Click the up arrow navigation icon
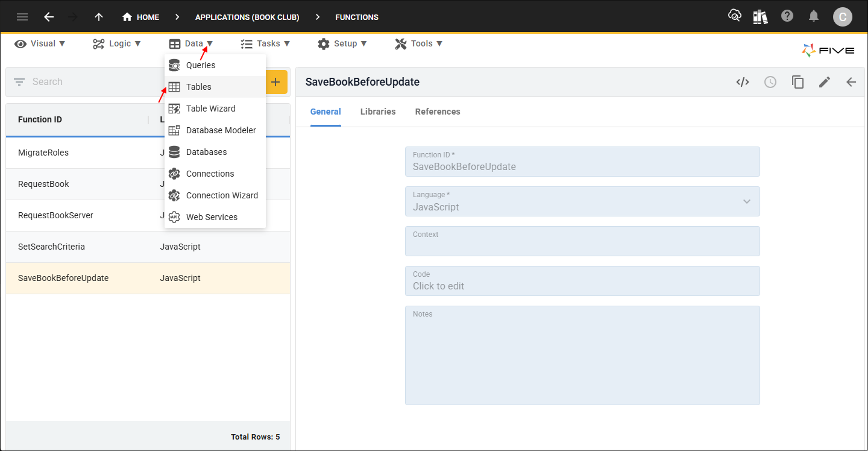The width and height of the screenshot is (868, 451). point(99,17)
